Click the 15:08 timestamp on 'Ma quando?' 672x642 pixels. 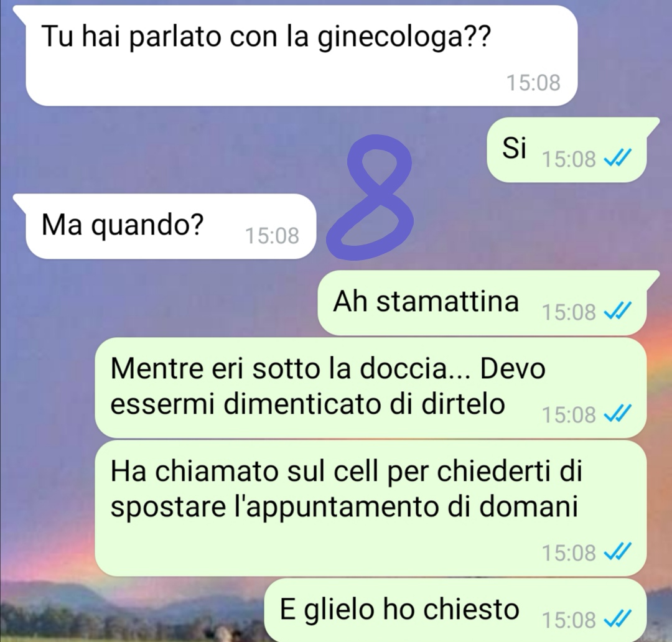pyautogui.click(x=272, y=236)
